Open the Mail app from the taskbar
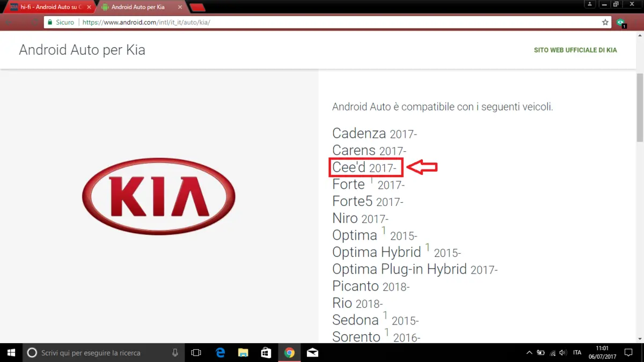 point(312,352)
